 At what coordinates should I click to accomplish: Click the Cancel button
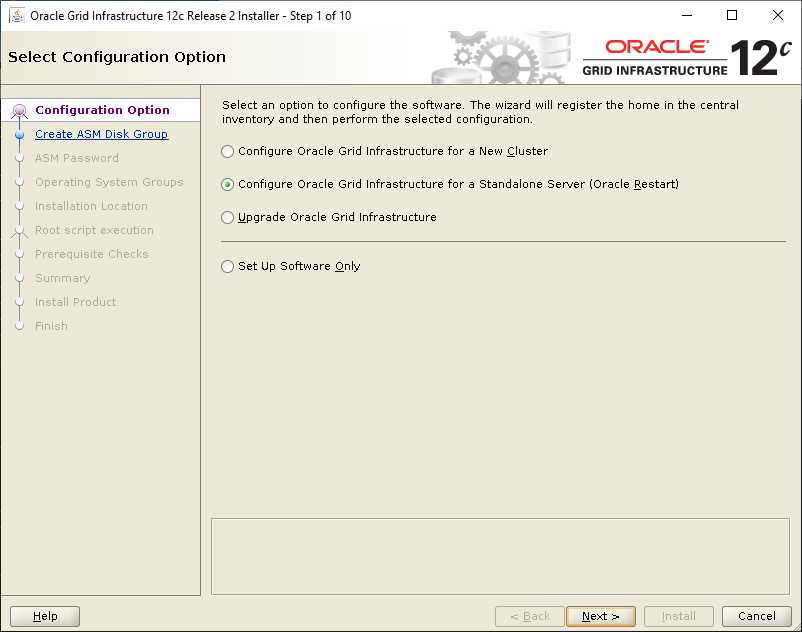756,616
